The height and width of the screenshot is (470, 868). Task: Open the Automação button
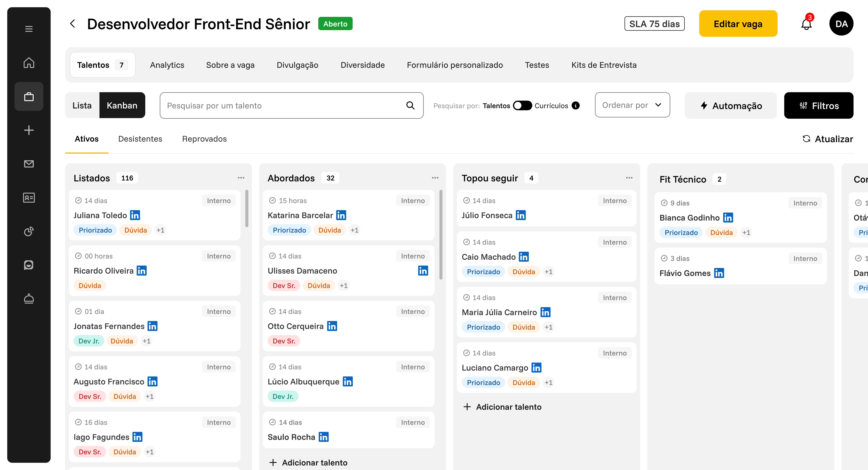(x=731, y=105)
